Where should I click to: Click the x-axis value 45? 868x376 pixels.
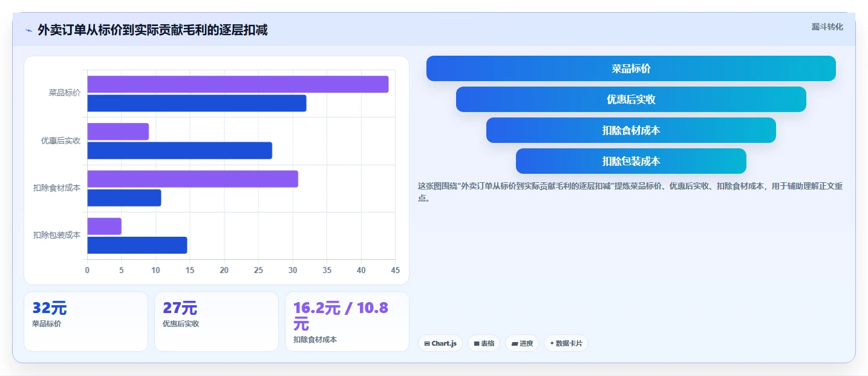pos(395,270)
